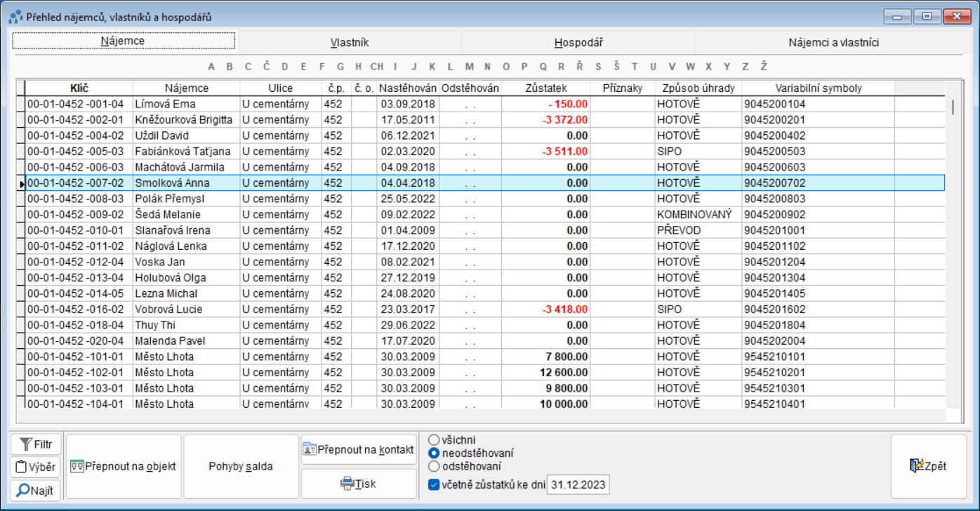Choose the 'odstěhovaní' radio option
980x511 pixels.
tap(434, 466)
